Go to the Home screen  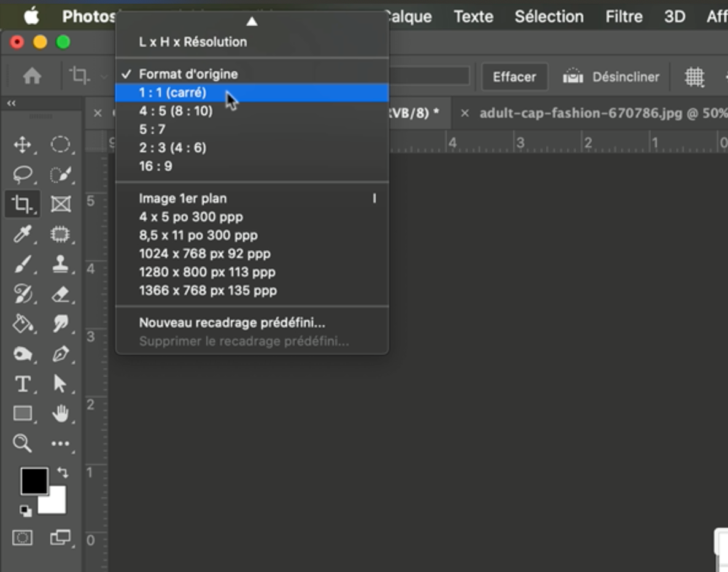tap(32, 75)
